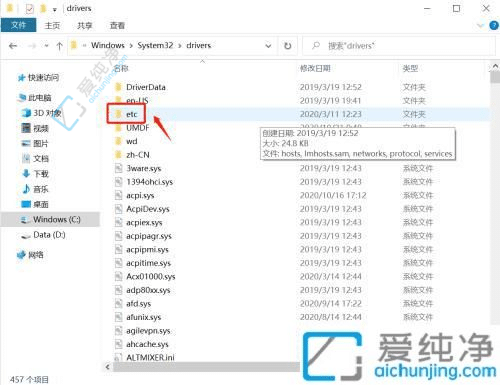Click drivers in the address breadcrumb
Viewport: 500px width, 385px height.
pos(198,45)
